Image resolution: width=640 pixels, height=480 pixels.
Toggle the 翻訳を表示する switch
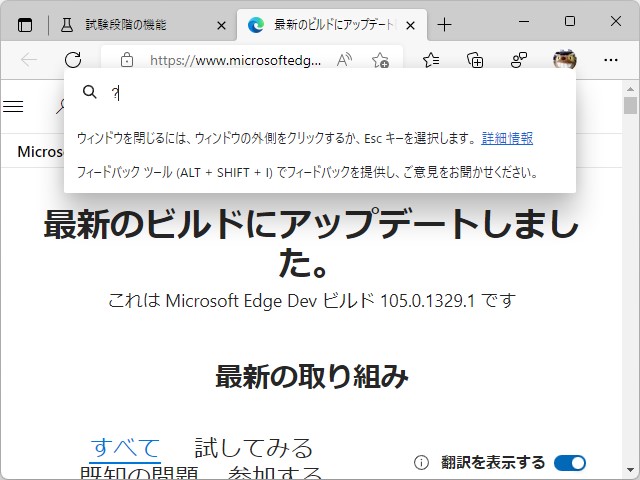pos(570,463)
